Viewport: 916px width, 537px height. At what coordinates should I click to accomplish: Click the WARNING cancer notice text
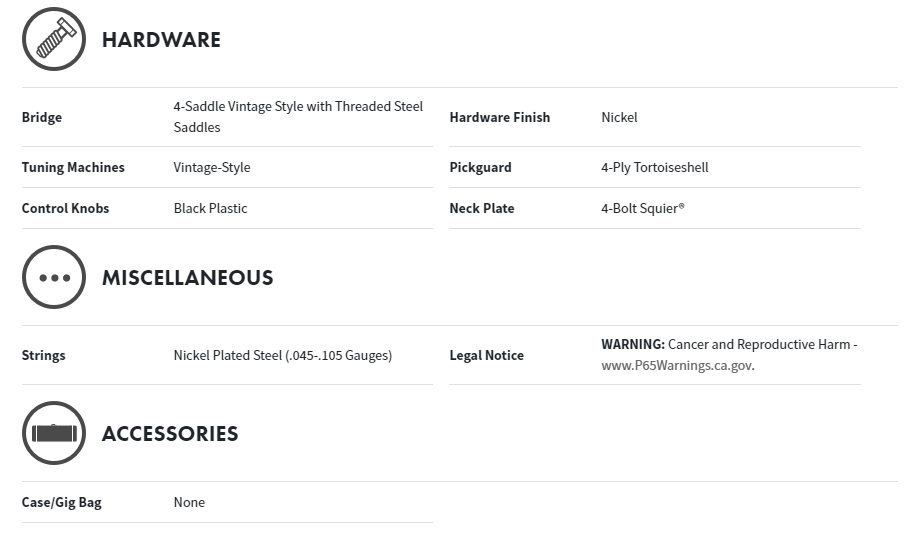[x=728, y=344]
